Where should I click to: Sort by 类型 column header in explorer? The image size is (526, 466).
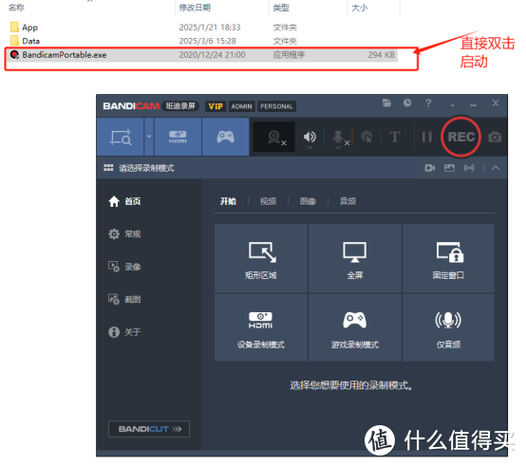tap(281, 7)
